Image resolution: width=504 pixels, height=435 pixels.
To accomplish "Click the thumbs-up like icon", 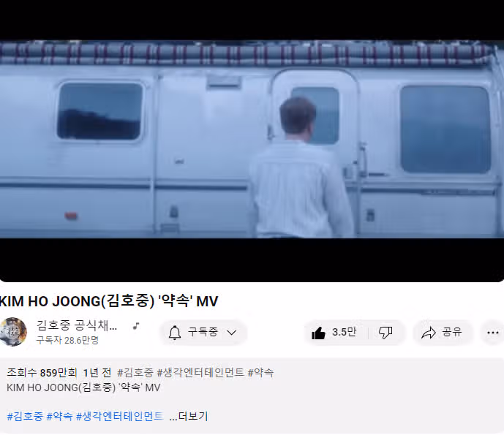I will click(318, 333).
